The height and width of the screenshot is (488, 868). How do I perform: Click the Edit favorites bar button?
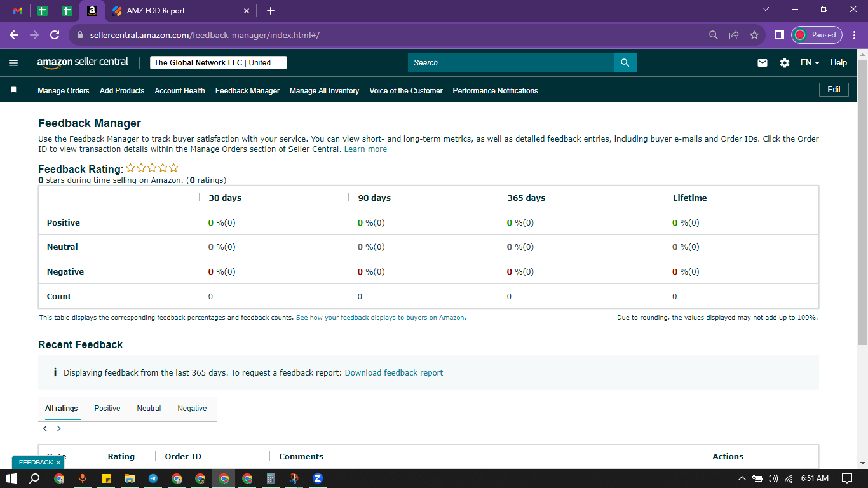pyautogui.click(x=834, y=90)
